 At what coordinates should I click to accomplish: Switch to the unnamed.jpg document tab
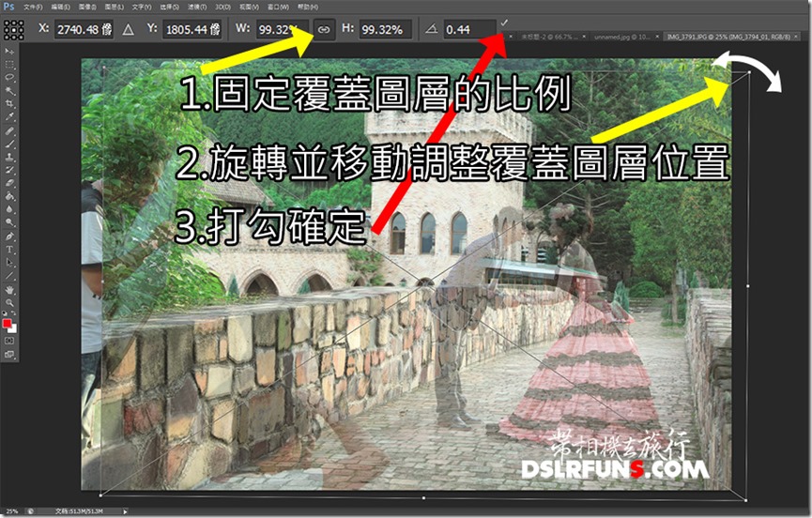click(610, 37)
